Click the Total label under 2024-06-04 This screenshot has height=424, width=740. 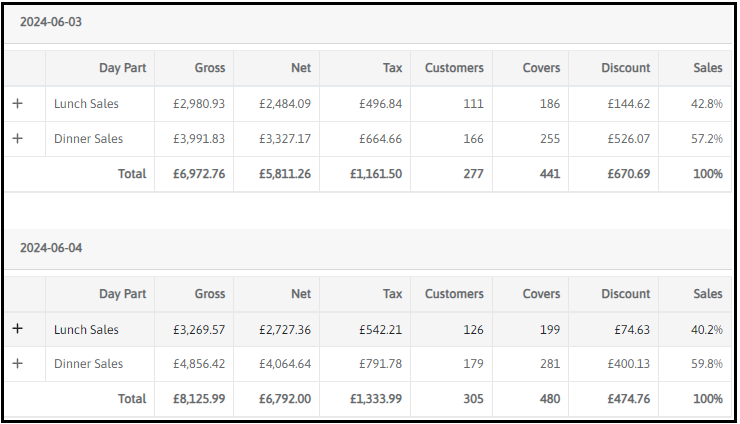click(x=132, y=399)
